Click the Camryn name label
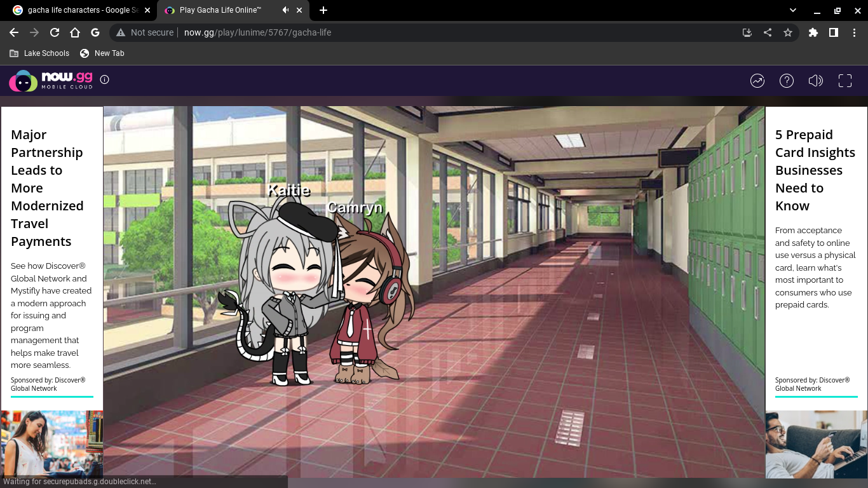Viewport: 868px width, 488px height. tap(355, 208)
